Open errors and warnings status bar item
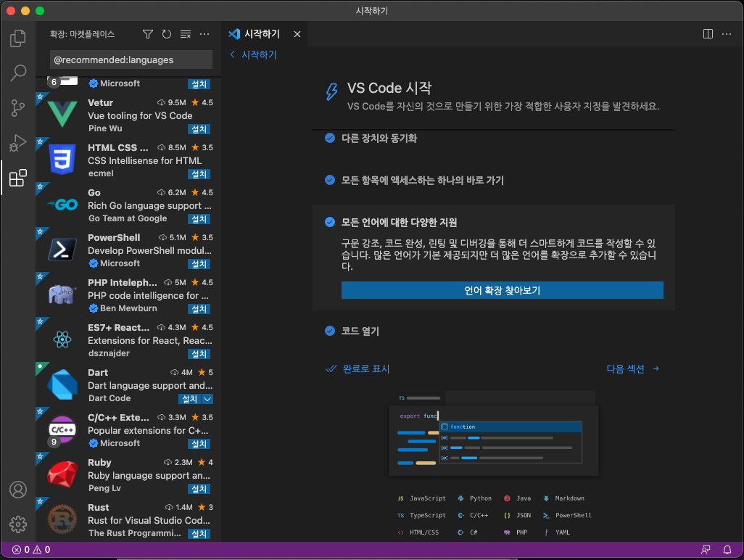The image size is (744, 560). [31, 550]
